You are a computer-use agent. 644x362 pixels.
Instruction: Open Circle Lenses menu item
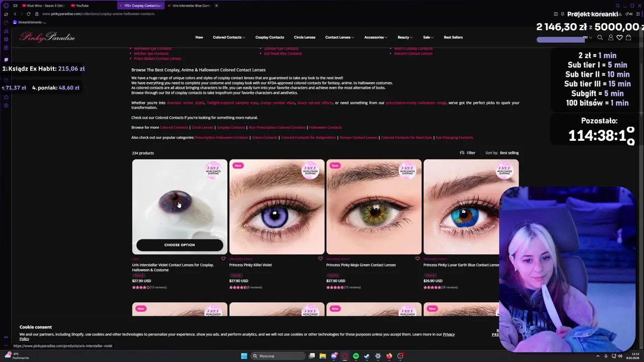(x=304, y=37)
